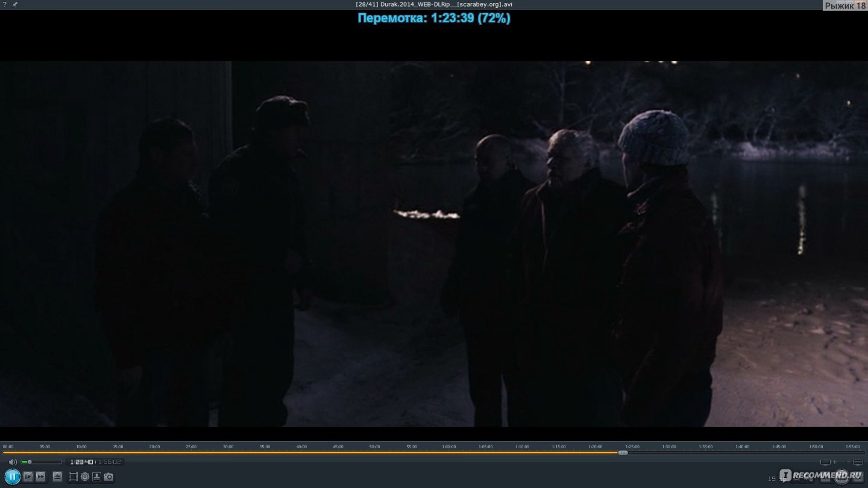The height and width of the screenshot is (488, 868).
Task: Jump to the 1:30:00 timeline mark
Action: point(668,446)
